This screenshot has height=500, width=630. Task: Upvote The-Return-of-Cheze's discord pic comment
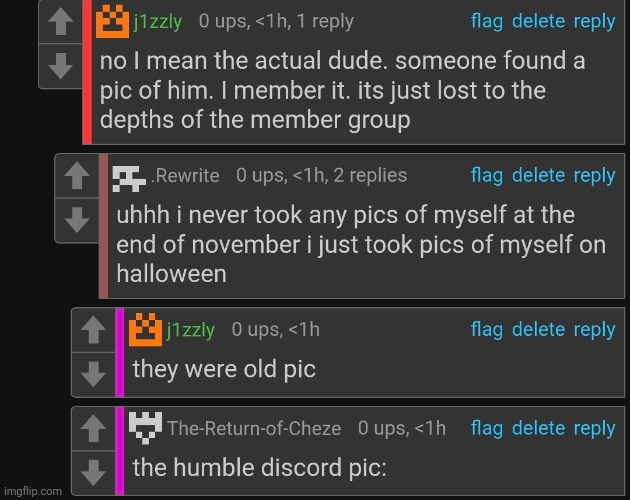(94, 429)
